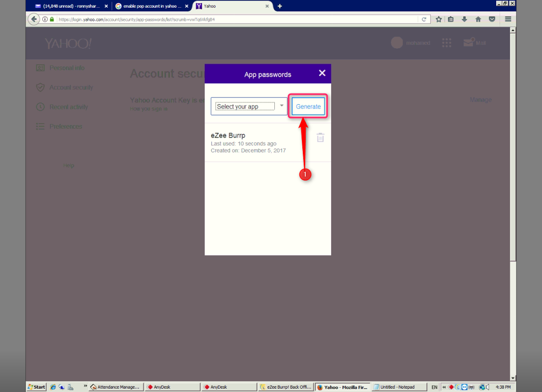Open the Select your app dropdown
542x392 pixels.
249,106
